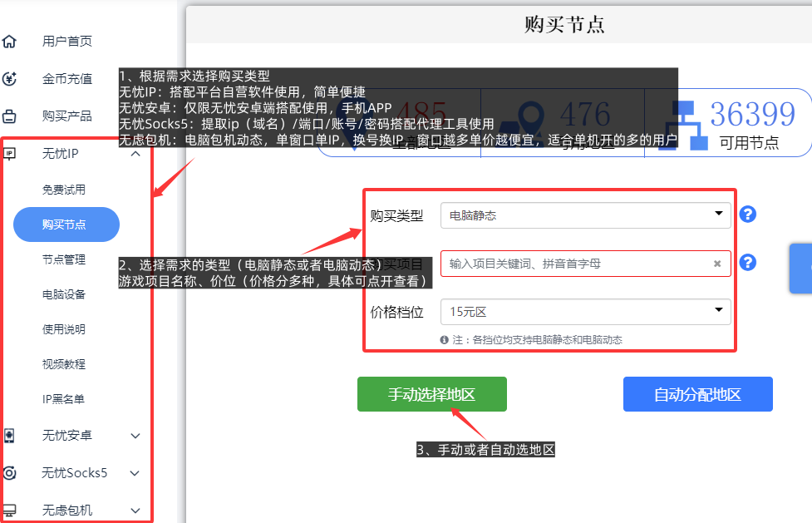Viewport: 812px width, 523px height.
Task: Click the home icon beside 用户首页
Action: [x=11, y=41]
